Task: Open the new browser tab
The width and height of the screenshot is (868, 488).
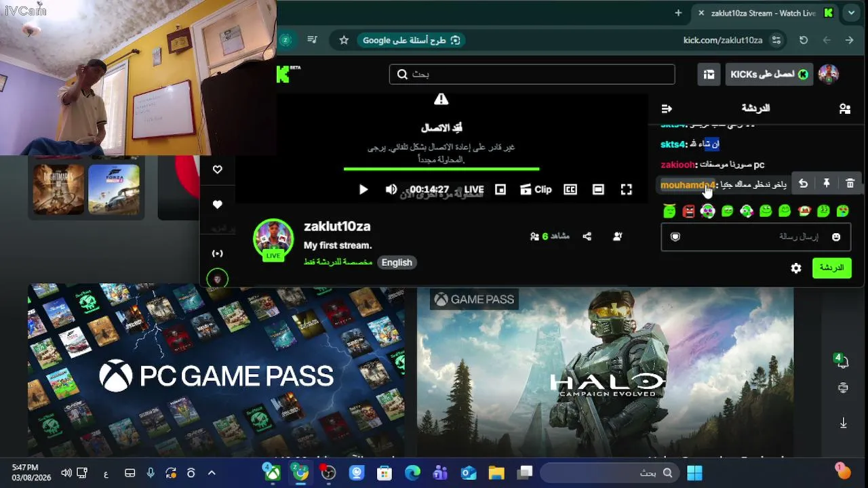Action: (x=678, y=13)
